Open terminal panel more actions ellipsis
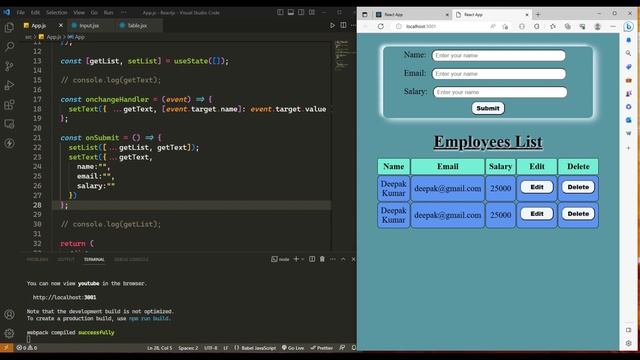This screenshot has width=640, height=360. pyautogui.click(x=333, y=259)
